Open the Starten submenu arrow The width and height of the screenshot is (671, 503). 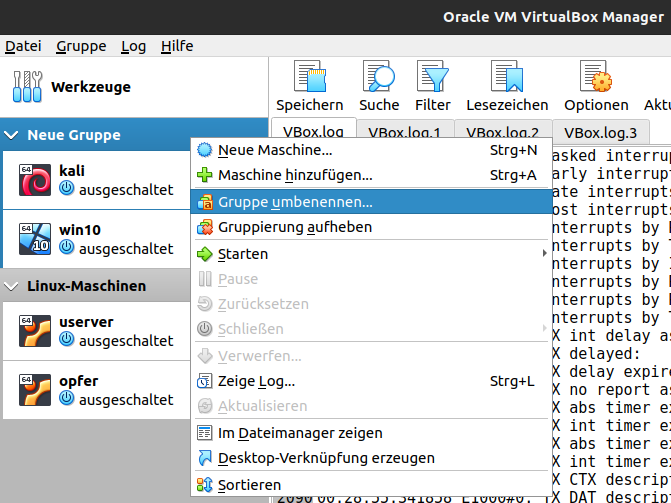click(x=544, y=253)
